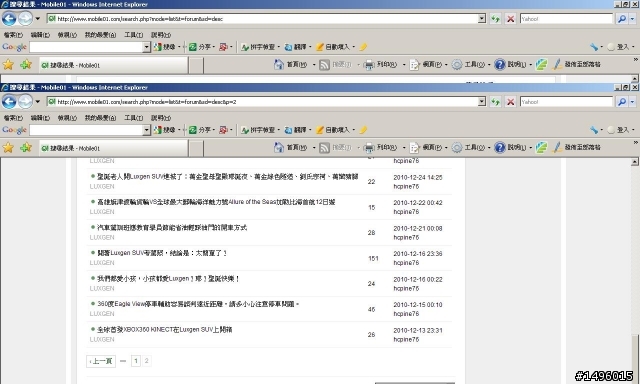Image resolution: width=640 pixels, height=384 pixels.
Task: Click 上一頁 previous page button
Action: (101, 361)
